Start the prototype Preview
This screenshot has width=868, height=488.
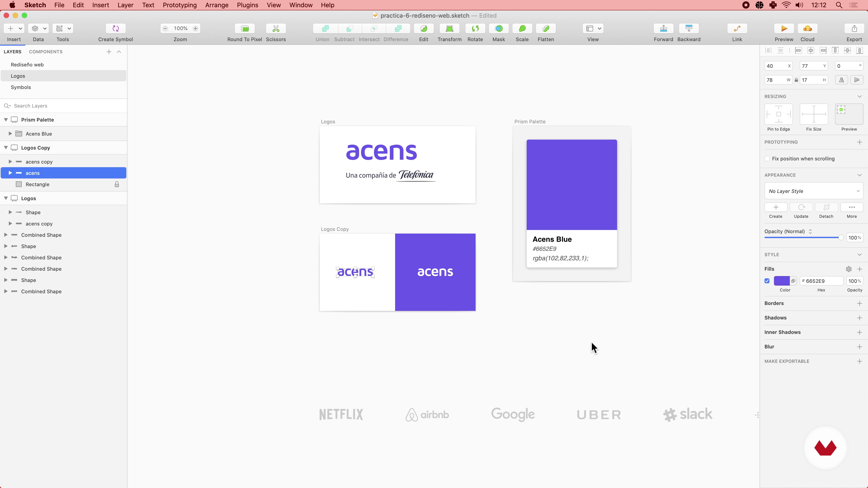coord(784,29)
